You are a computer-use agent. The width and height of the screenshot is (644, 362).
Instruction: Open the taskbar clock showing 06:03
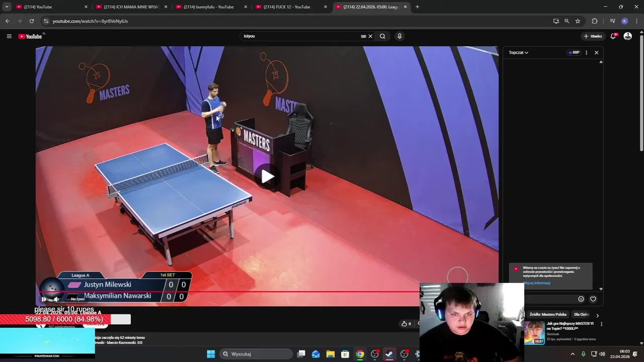[x=620, y=354]
